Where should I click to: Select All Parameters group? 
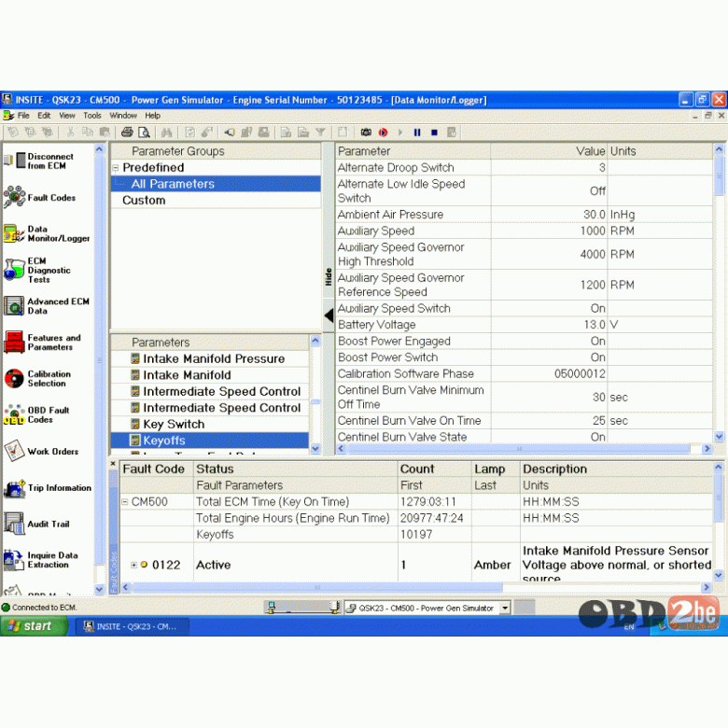[x=216, y=184]
